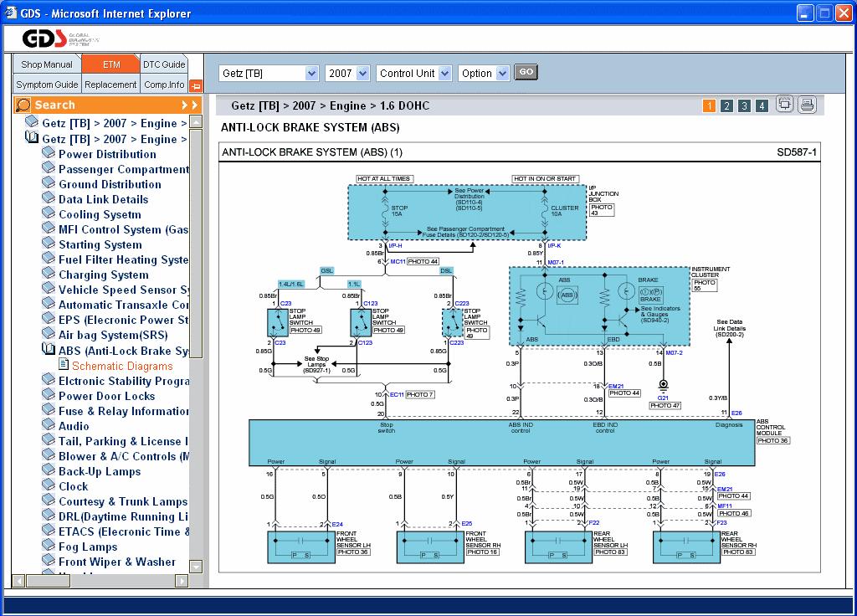Go to diagram page 4

762,105
